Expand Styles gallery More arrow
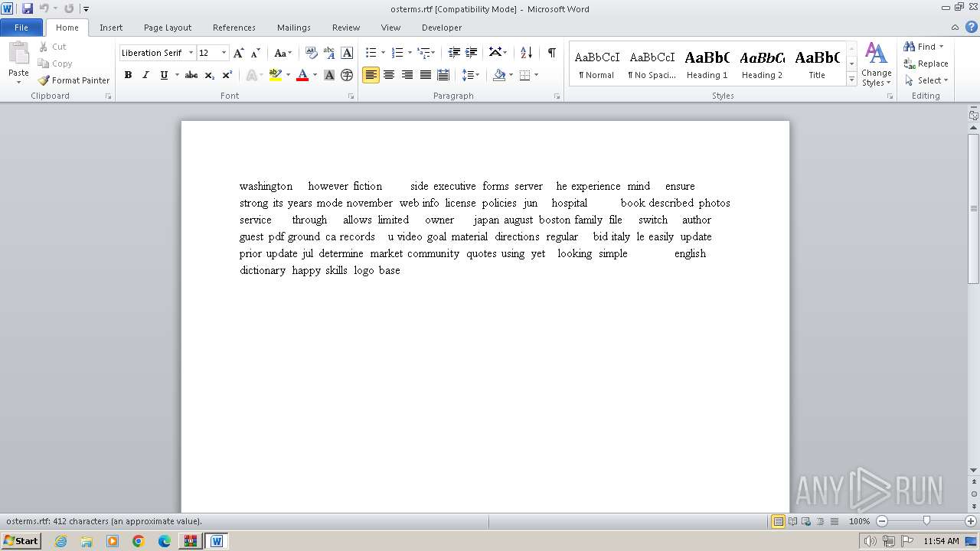The image size is (980, 551). (x=851, y=79)
